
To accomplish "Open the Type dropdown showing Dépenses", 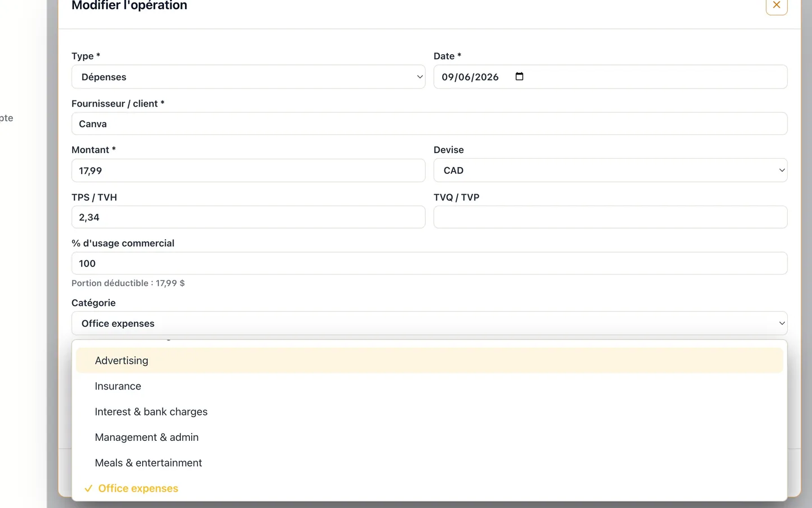I will 248,77.
